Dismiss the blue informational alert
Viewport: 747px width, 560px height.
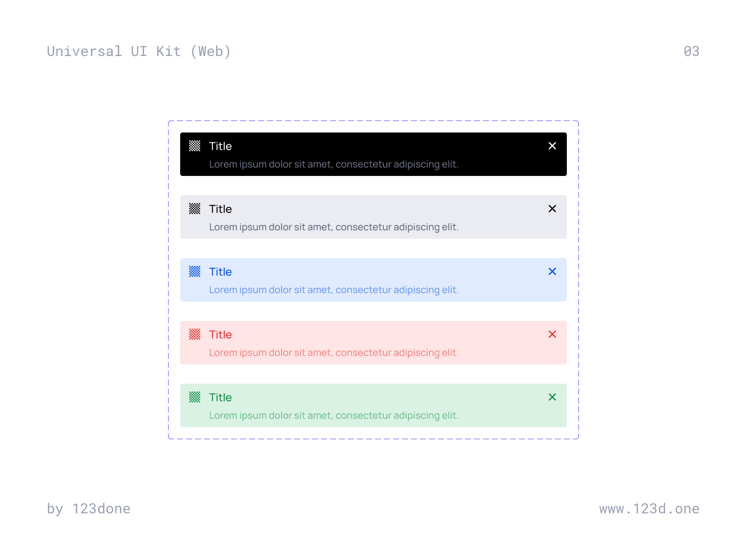(x=552, y=272)
